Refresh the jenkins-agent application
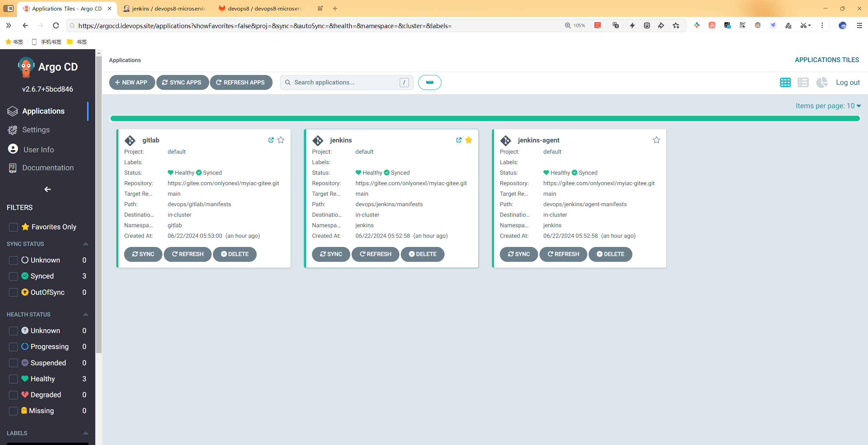868x445 pixels. pos(563,254)
